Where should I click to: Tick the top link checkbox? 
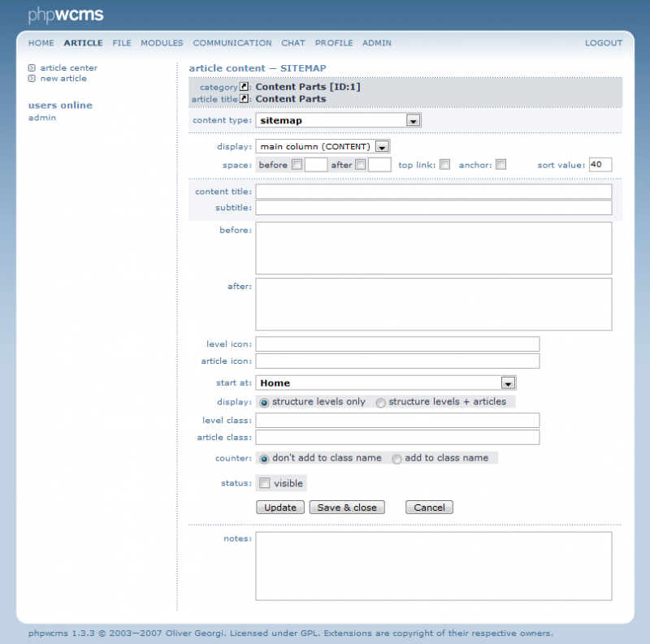click(x=444, y=165)
